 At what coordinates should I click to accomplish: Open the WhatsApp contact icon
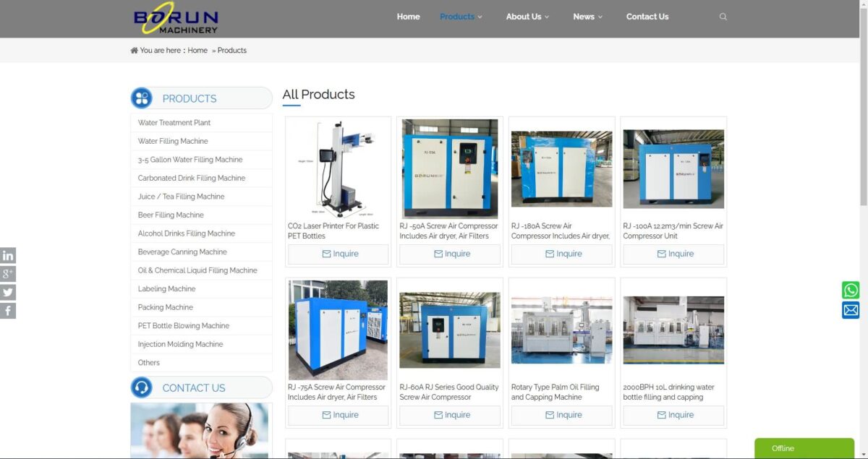[851, 290]
